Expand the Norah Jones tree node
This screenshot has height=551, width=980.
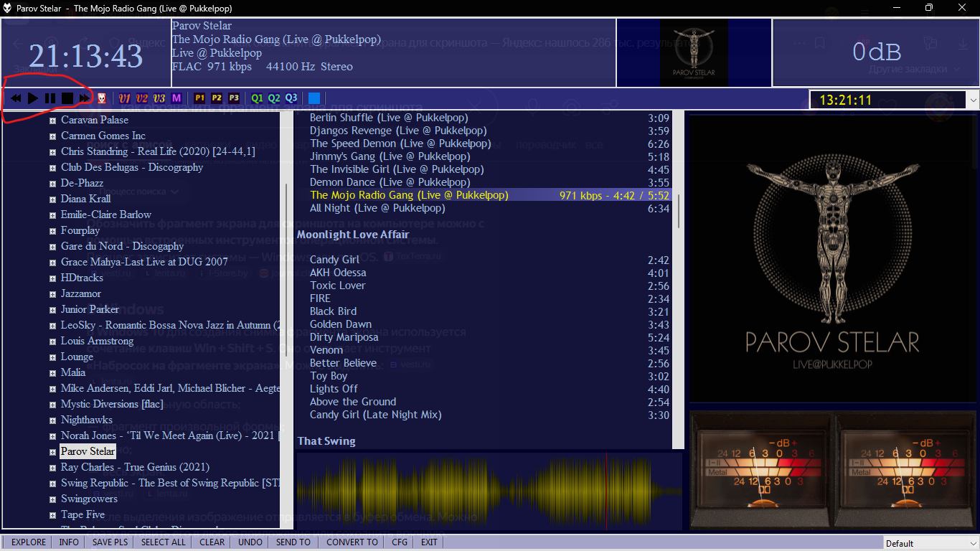[x=52, y=436]
